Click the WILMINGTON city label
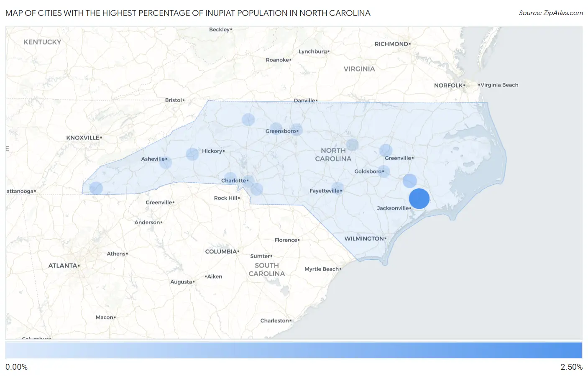The width and height of the screenshot is (588, 376). [364, 238]
